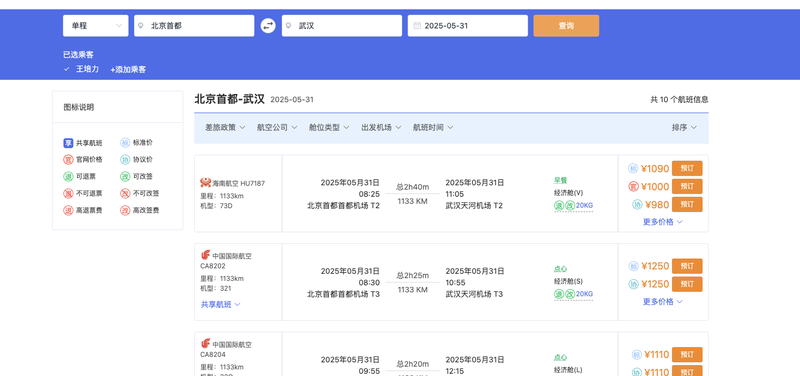The width and height of the screenshot is (800, 376).
Task: Book the ¥1250 standard fare on CA8202
Action: pos(687,266)
